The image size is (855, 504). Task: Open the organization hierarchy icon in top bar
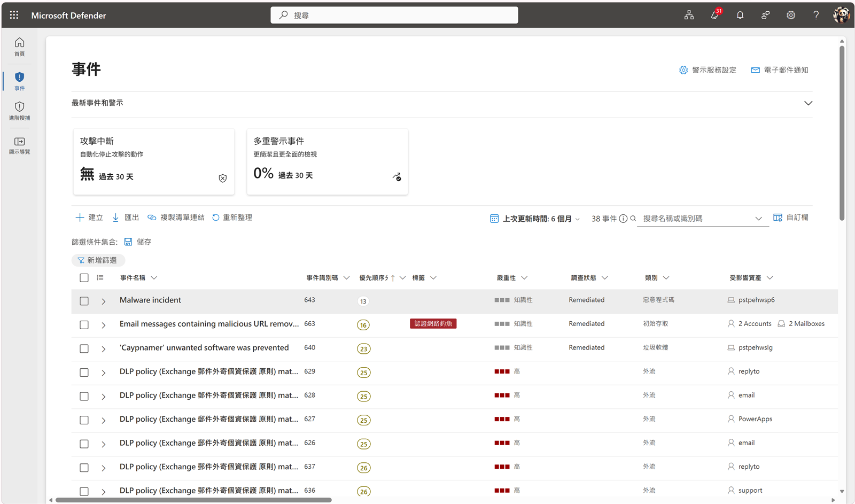(x=689, y=15)
